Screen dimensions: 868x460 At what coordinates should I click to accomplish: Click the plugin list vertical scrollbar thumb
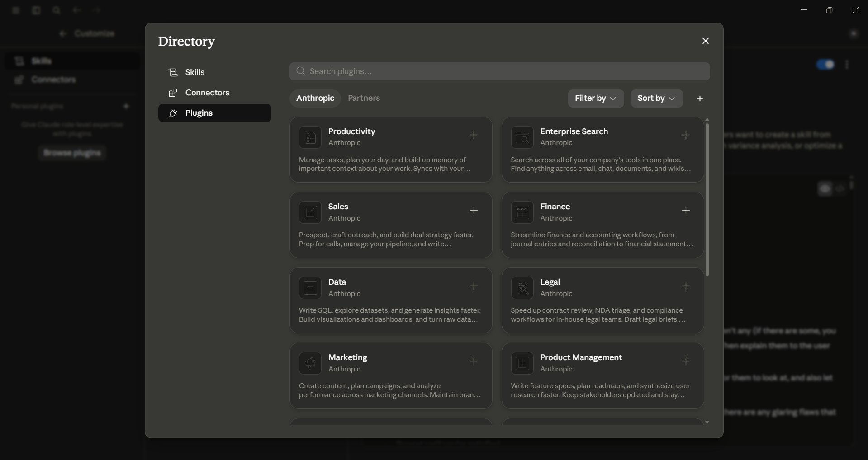click(x=707, y=199)
